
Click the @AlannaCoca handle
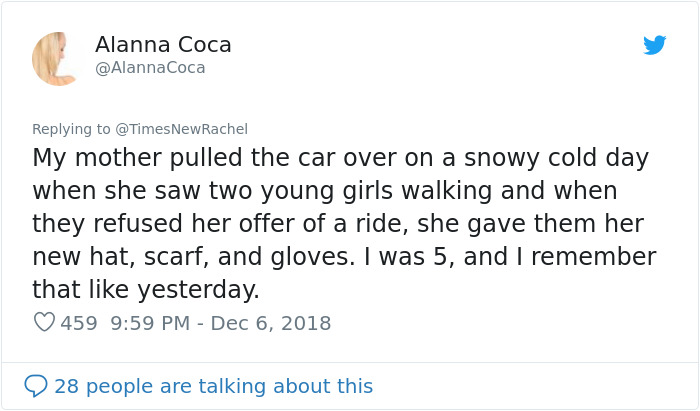(150, 68)
